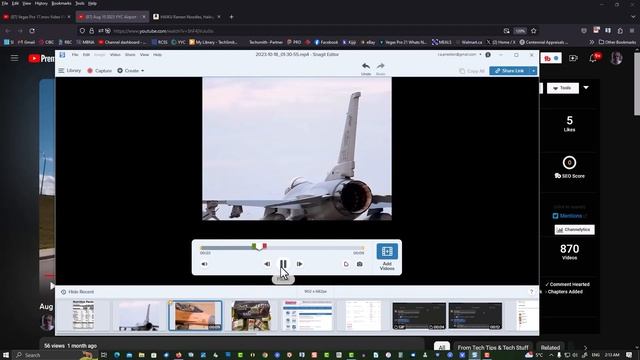Open the Snagit View menu
Screen dimensions: 640x360
144,55
